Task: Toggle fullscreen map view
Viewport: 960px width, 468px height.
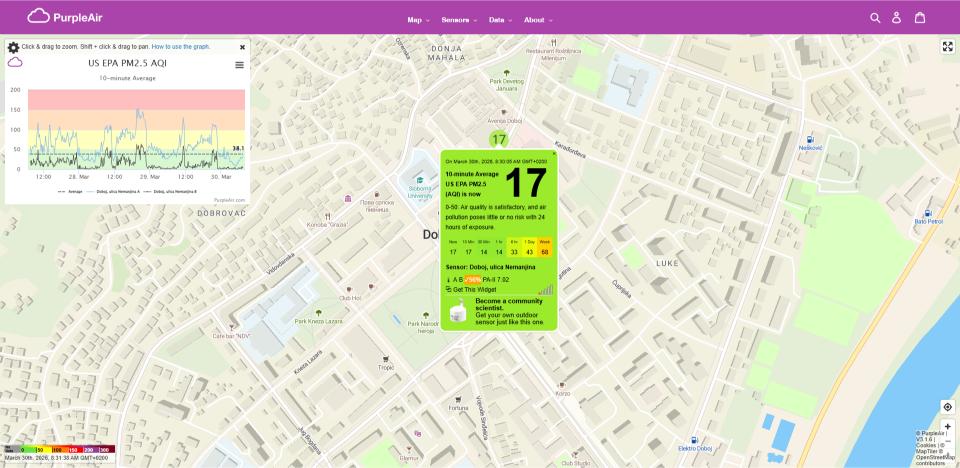Action: coord(948,47)
